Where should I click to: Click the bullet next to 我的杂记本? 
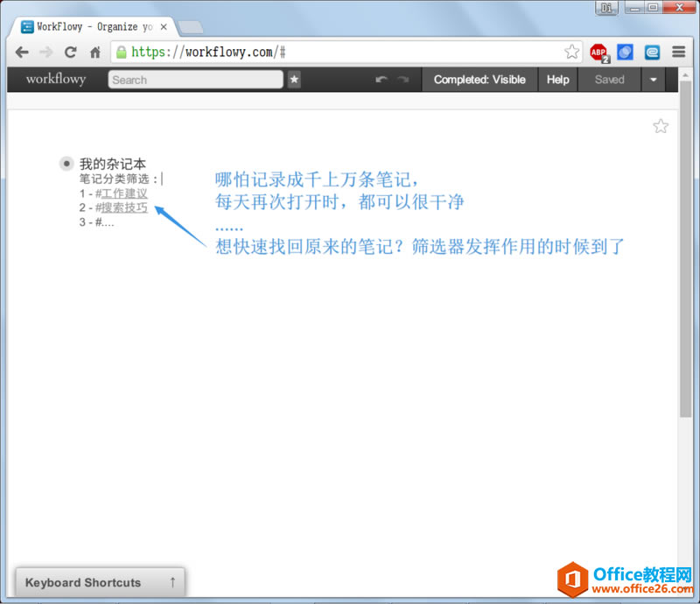point(66,163)
